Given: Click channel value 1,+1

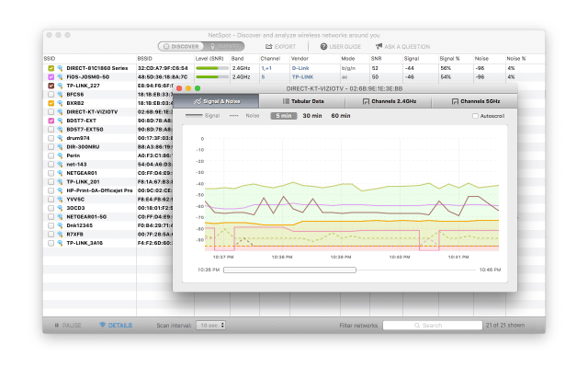Looking at the screenshot, I should pos(266,68).
